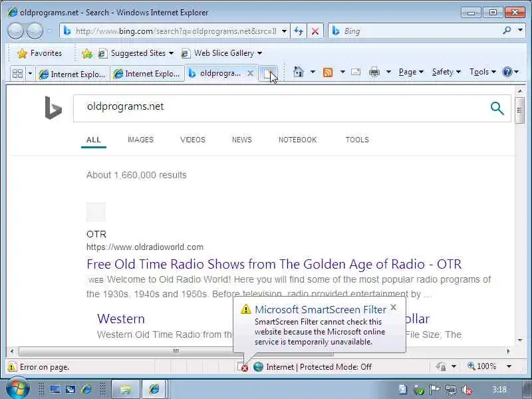Open a new tab
The image size is (532, 399).
point(269,73)
